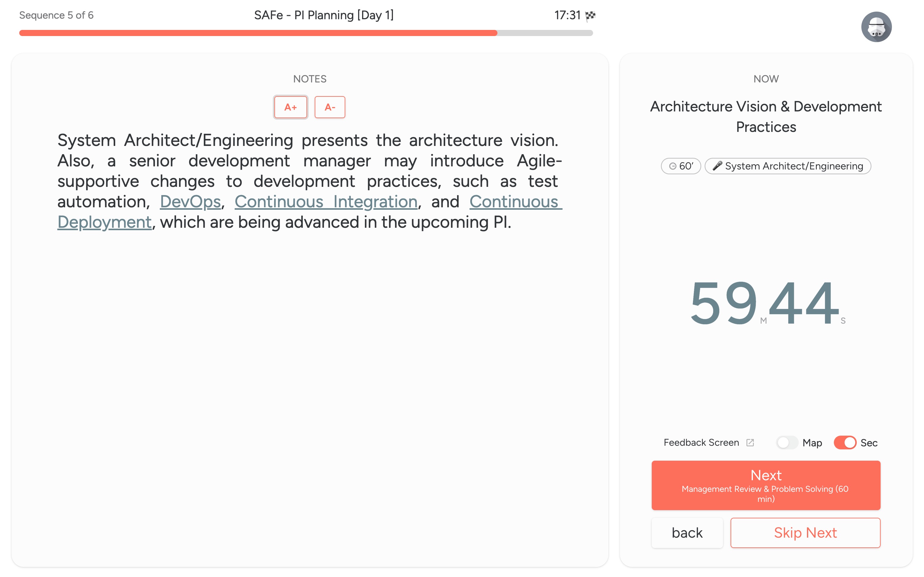The width and height of the screenshot is (924, 577).
Task: Disable the Sec seconds toggle
Action: point(845,442)
